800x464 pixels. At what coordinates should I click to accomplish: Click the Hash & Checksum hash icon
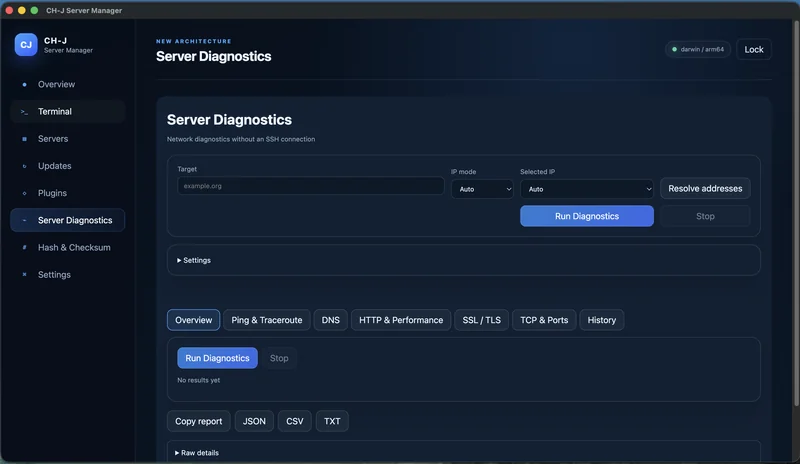tap(24, 248)
